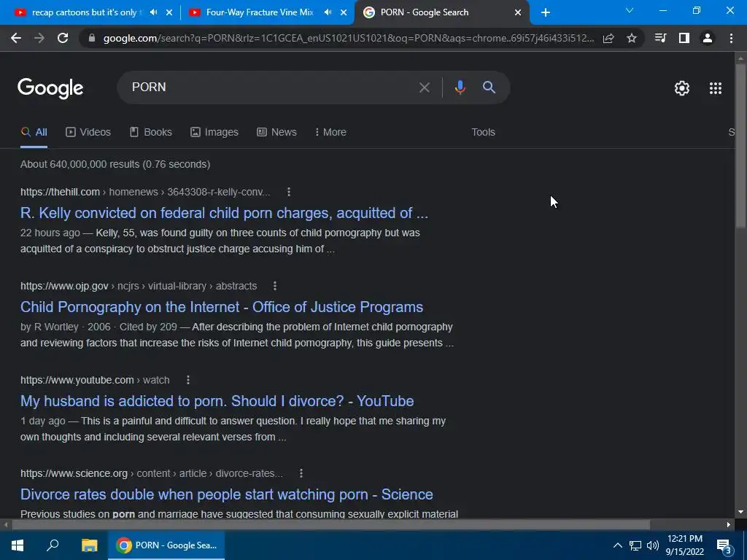Open the search Tools button
This screenshot has height=560, width=747.
point(483,133)
